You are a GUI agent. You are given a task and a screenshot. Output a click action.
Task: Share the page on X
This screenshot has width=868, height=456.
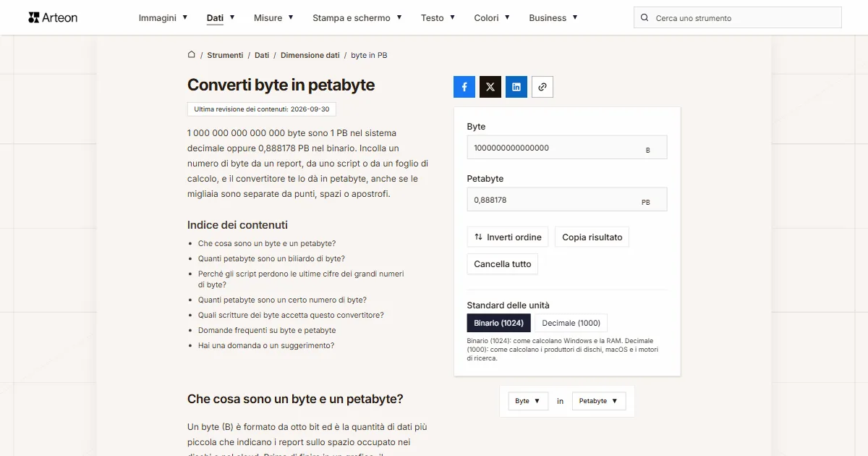[490, 87]
